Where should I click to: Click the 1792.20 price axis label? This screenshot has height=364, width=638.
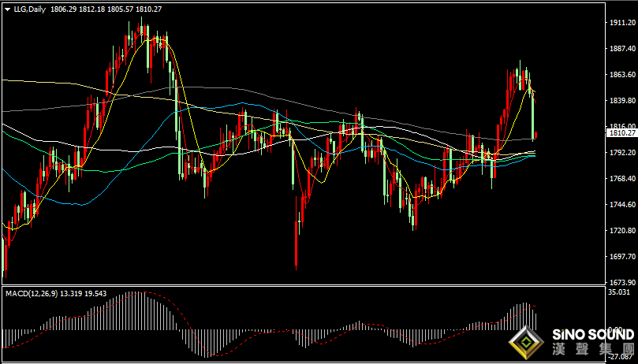622,153
